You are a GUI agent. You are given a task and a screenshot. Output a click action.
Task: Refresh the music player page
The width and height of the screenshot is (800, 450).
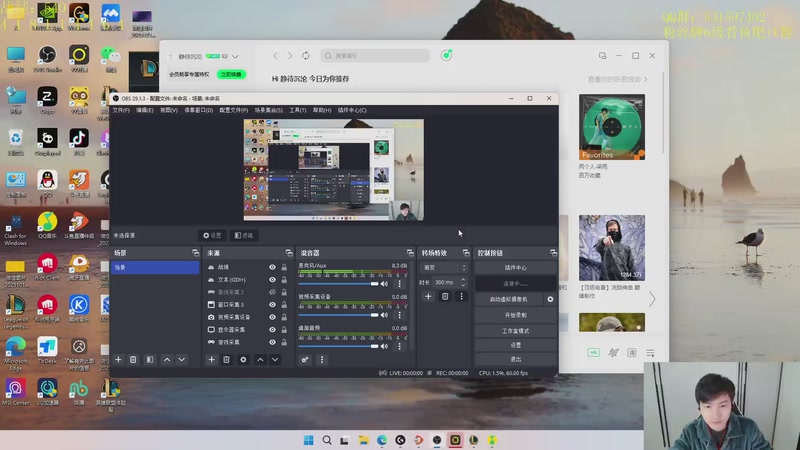[306, 56]
